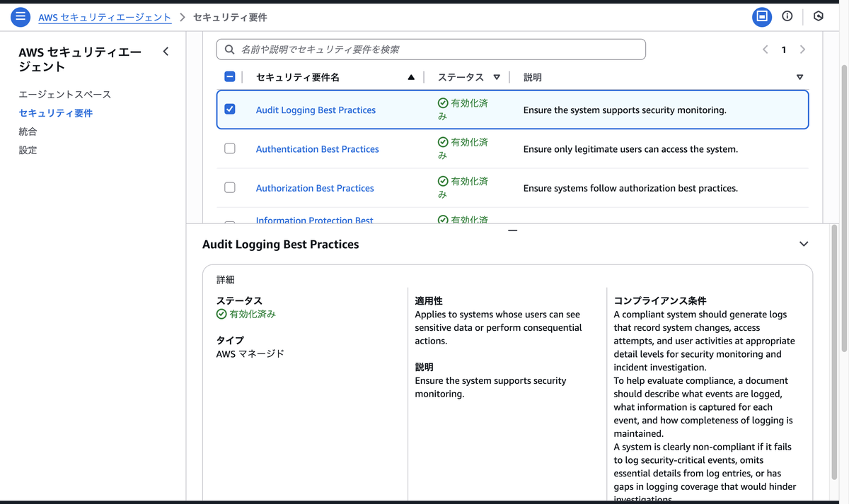Toggle the select-all checkbox in table header
Image resolution: width=849 pixels, height=504 pixels.
[x=230, y=76]
